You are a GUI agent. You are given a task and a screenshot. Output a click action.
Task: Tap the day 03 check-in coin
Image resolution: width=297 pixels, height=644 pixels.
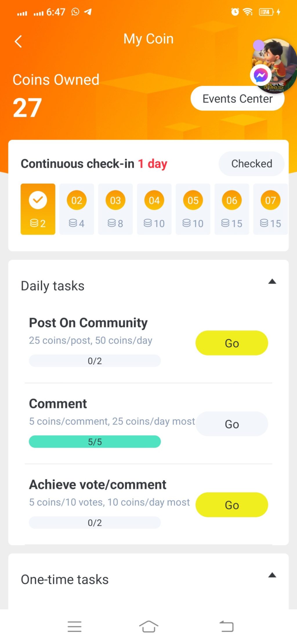tap(115, 200)
